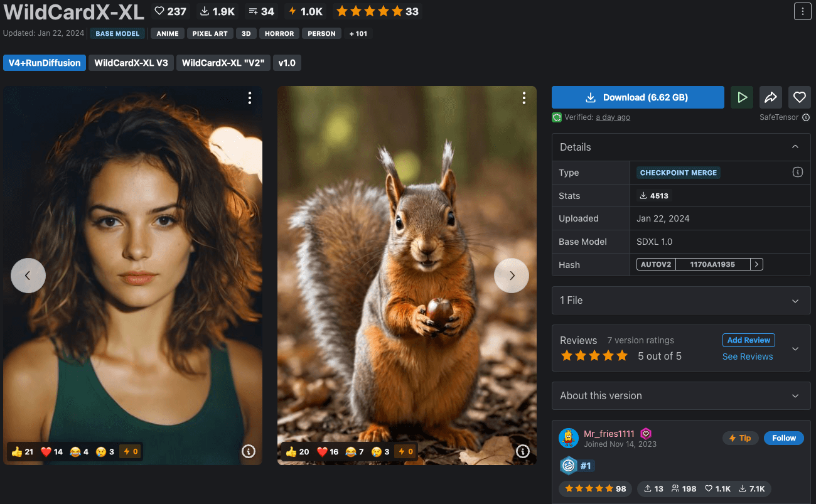The height and width of the screenshot is (504, 816).
Task: Click the Tip button for creator
Action: pyautogui.click(x=740, y=438)
